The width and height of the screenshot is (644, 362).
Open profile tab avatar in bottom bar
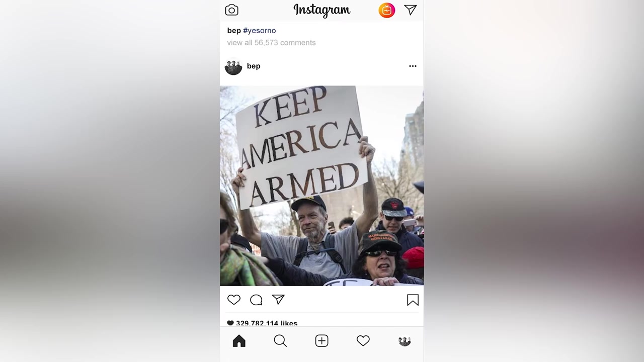[x=405, y=341]
